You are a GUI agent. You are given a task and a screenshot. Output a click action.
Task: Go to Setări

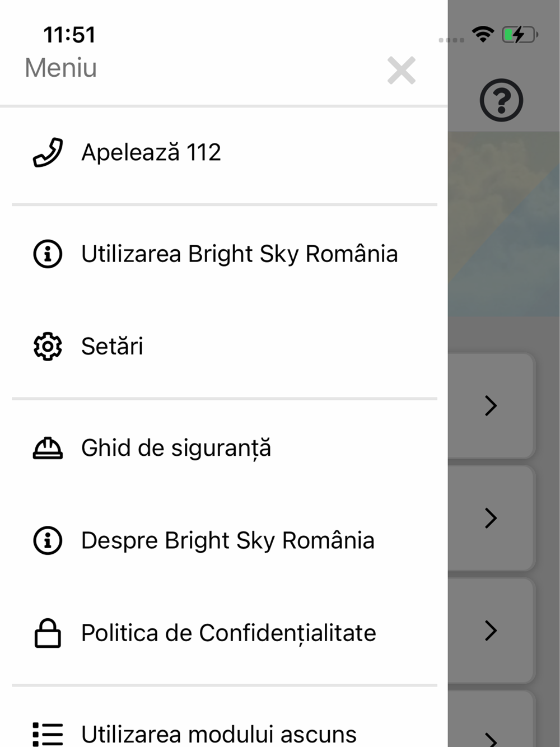pyautogui.click(x=112, y=347)
